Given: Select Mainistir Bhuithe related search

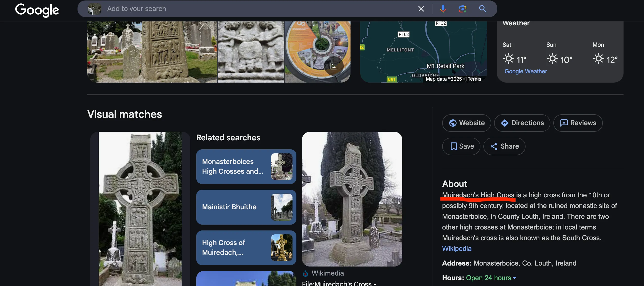Looking at the screenshot, I should coord(246,207).
